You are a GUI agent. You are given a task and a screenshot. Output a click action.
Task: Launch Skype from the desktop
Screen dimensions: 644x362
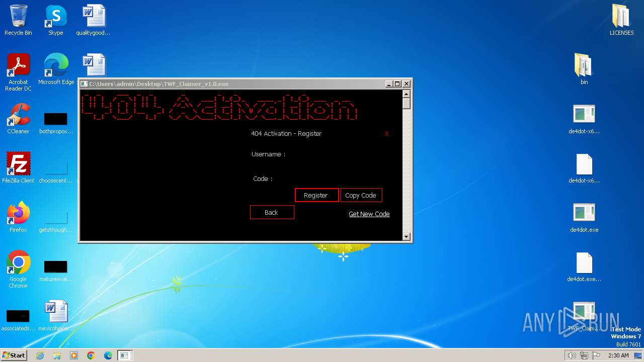pos(55,20)
